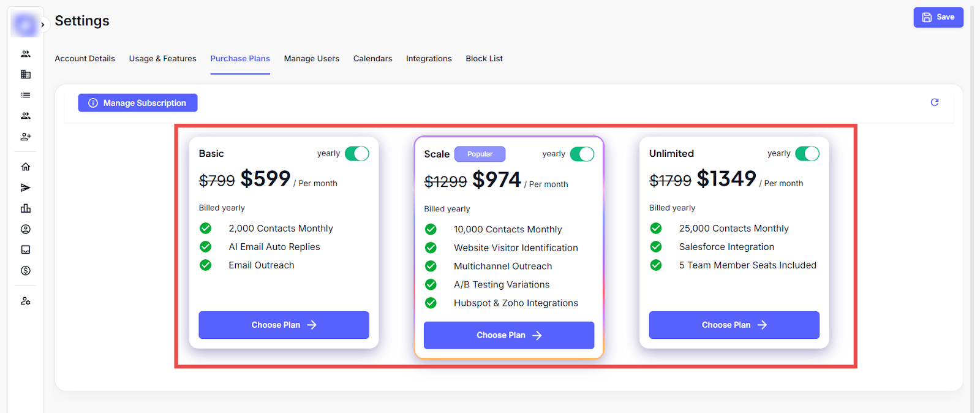The width and height of the screenshot is (980, 413).
Task: Click the add person icon in the sidebar
Action: pos(26,137)
